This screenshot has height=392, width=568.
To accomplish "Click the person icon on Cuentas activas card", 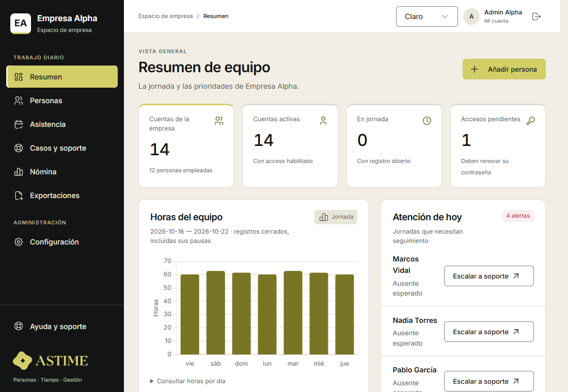I will click(323, 121).
